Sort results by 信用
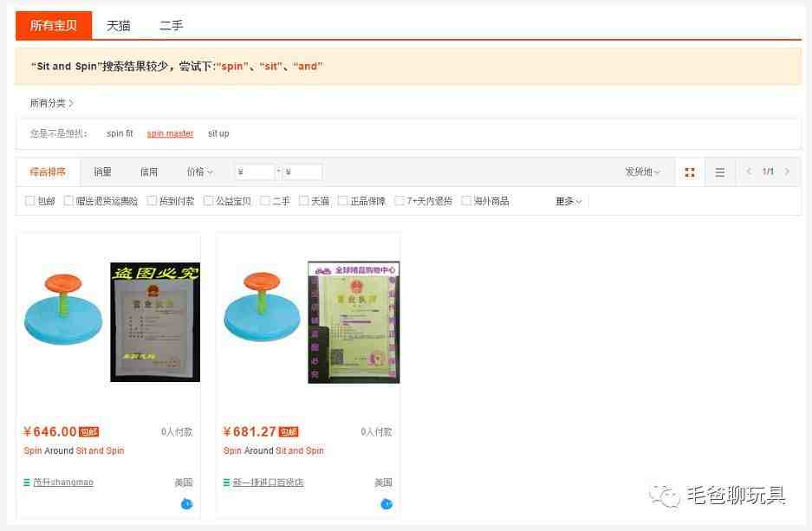The image size is (812, 531). click(149, 172)
